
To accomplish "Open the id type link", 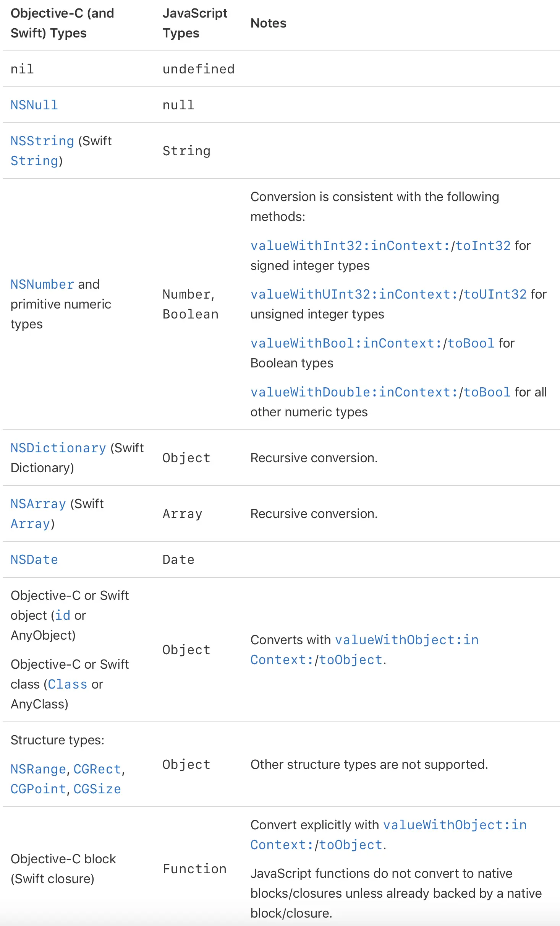I will pos(63,616).
